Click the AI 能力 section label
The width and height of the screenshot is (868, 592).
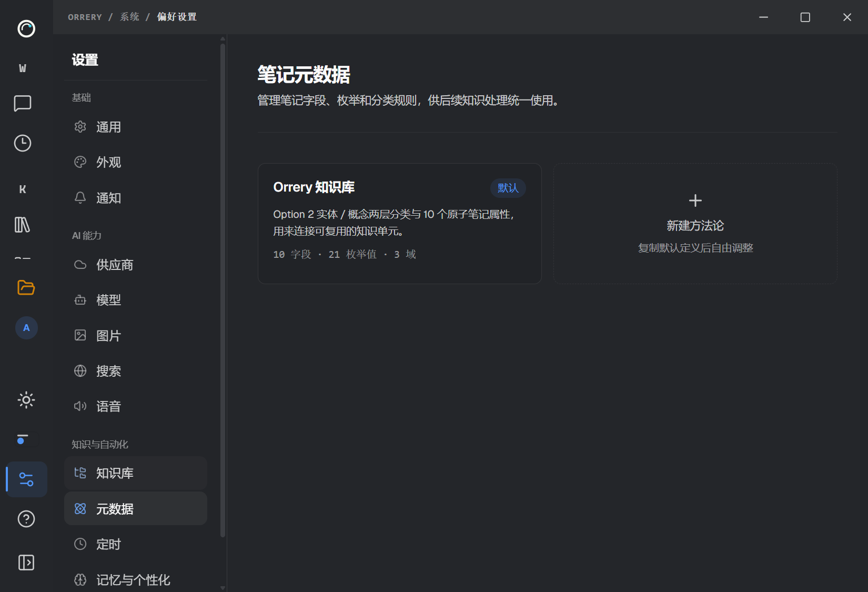87,236
